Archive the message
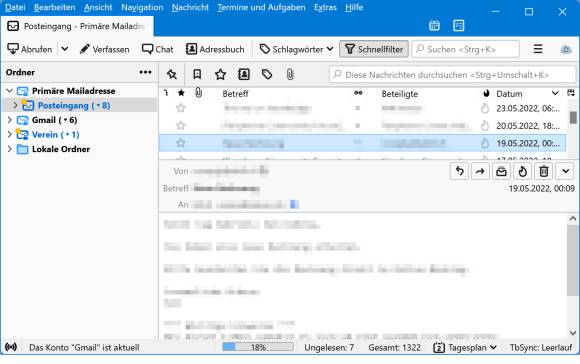 coord(501,171)
